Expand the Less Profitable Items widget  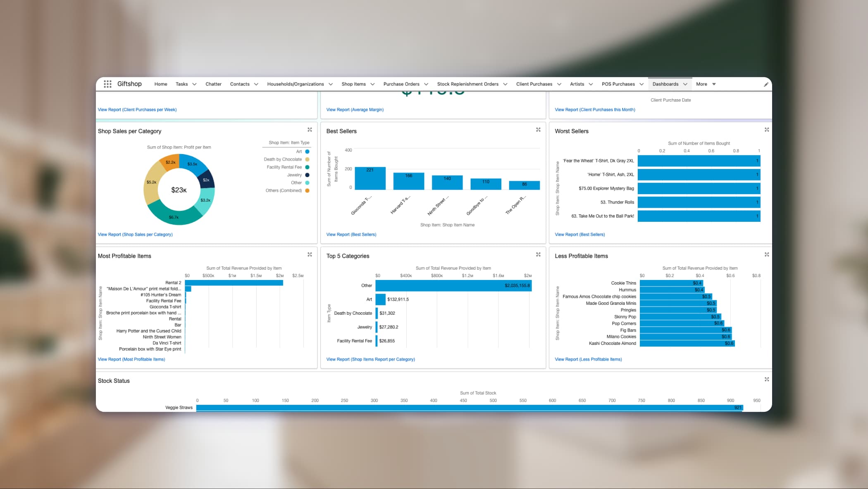tap(767, 254)
